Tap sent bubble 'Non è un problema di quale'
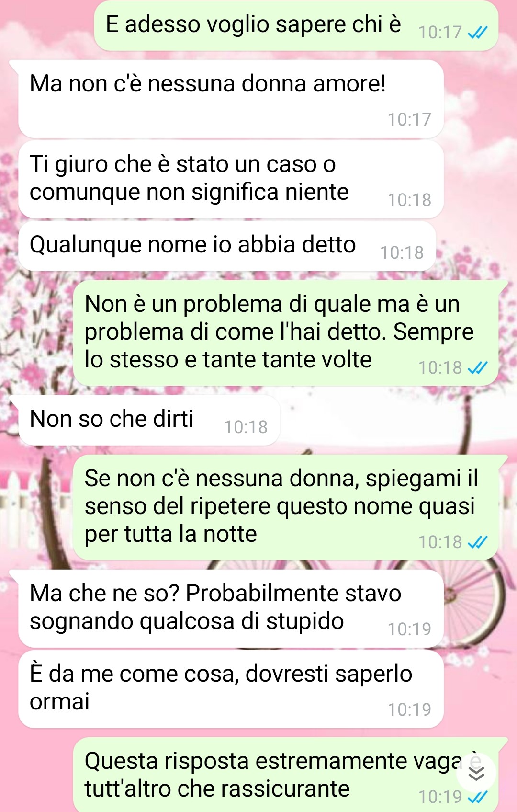The image size is (517, 812). tap(286, 333)
